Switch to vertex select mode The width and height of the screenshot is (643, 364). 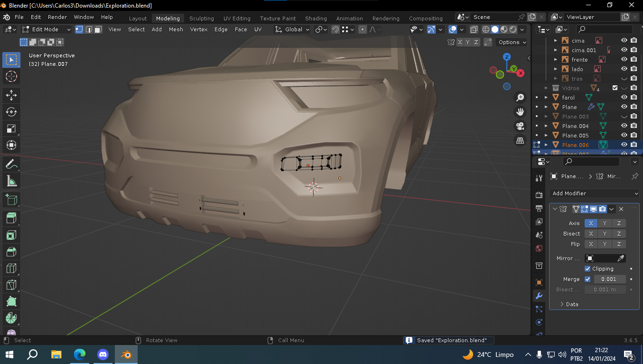80,29
